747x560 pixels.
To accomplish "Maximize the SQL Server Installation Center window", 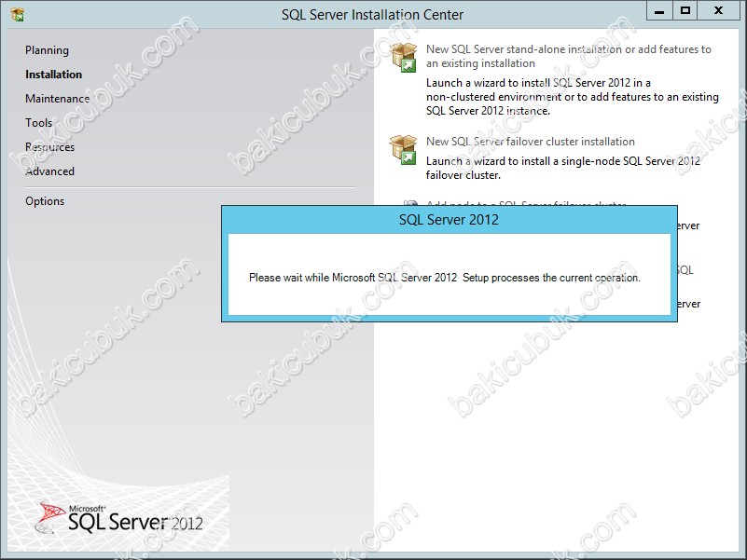I will click(685, 11).
